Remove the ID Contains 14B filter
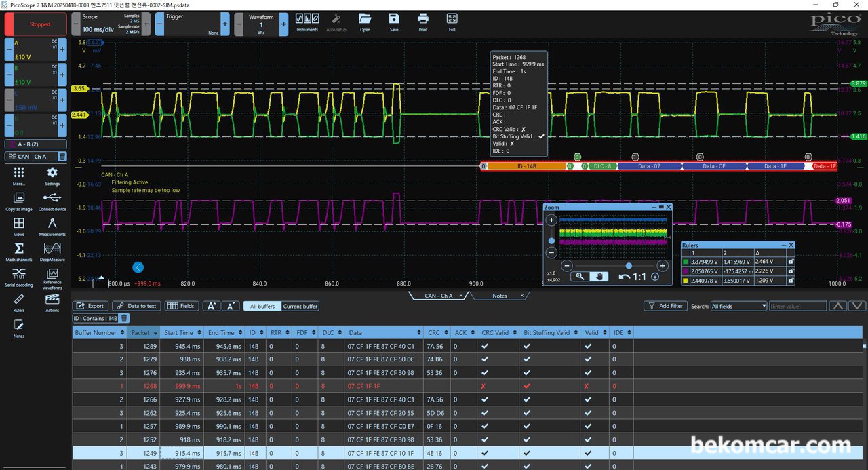 pyautogui.click(x=124, y=318)
